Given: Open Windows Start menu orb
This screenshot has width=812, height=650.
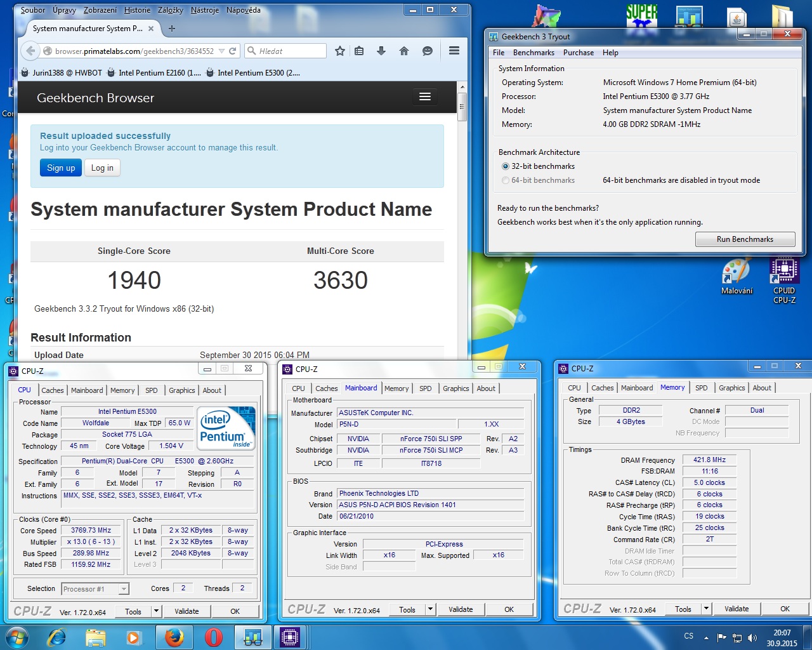Looking at the screenshot, I should coord(16,637).
